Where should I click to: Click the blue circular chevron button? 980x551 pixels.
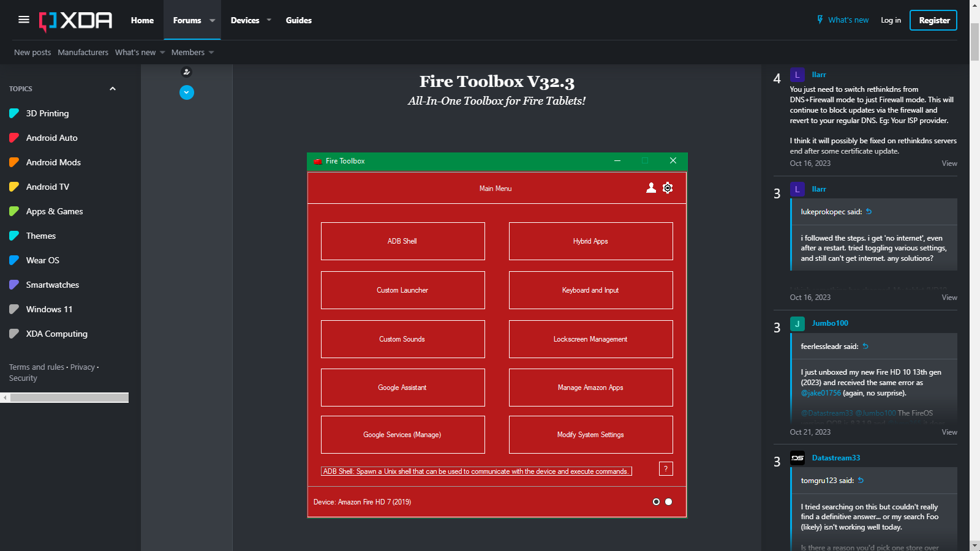(x=187, y=92)
